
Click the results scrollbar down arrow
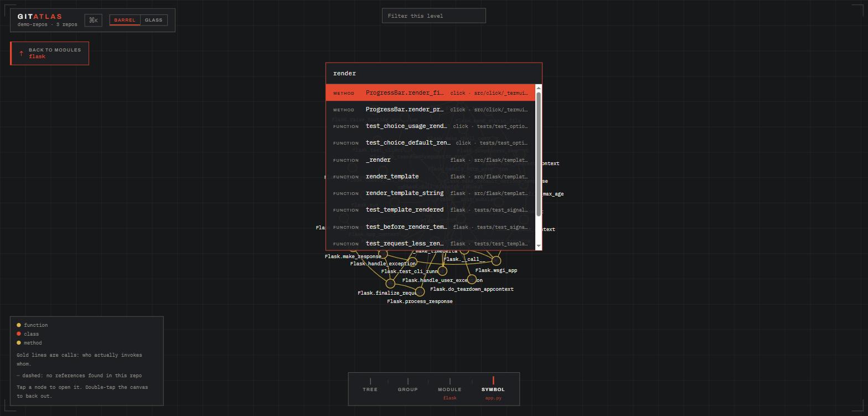[x=539, y=246]
